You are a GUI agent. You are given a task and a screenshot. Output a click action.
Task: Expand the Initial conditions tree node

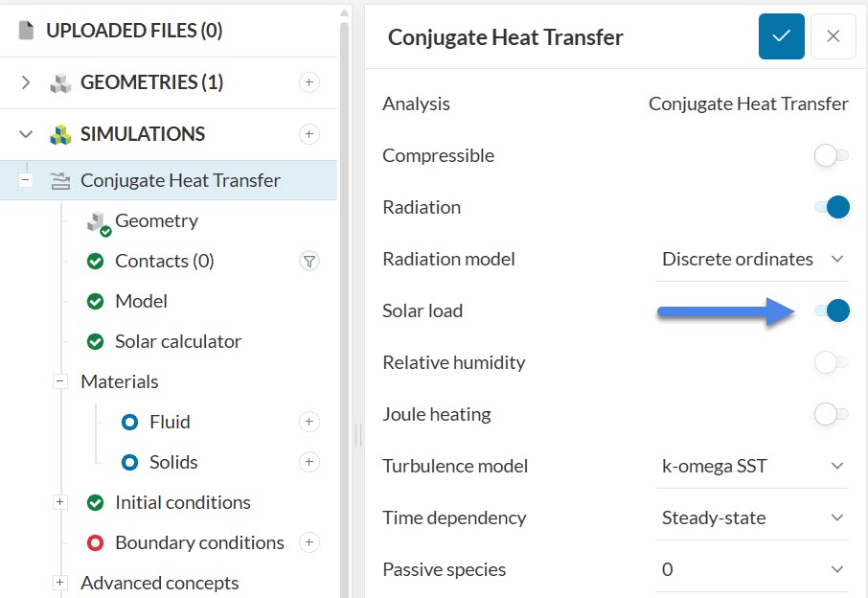pos(60,502)
